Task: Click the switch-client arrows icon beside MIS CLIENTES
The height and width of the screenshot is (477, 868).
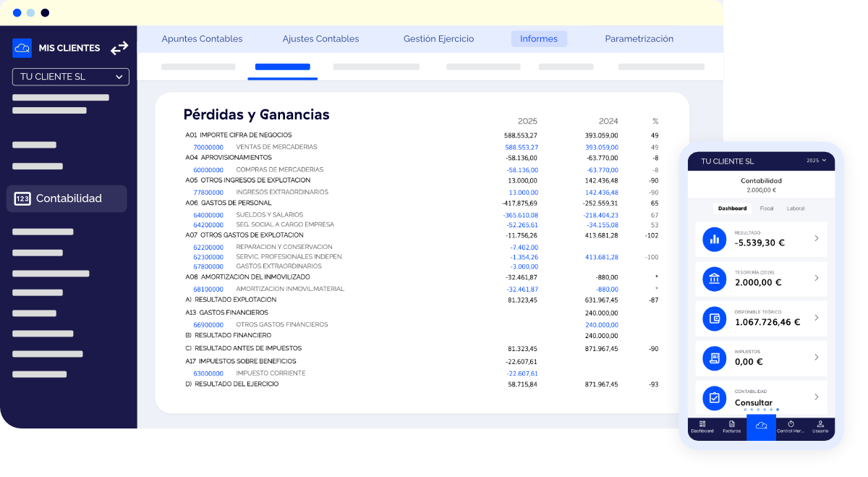Action: [x=119, y=48]
